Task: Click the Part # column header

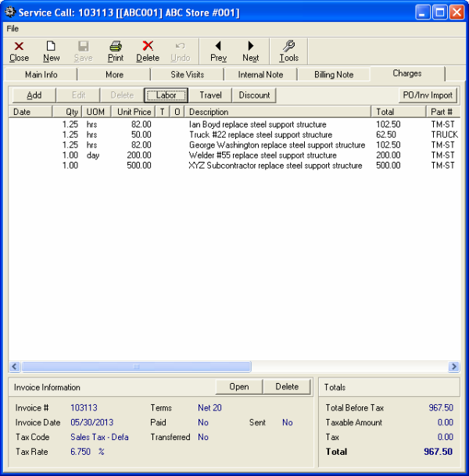Action: (x=443, y=112)
